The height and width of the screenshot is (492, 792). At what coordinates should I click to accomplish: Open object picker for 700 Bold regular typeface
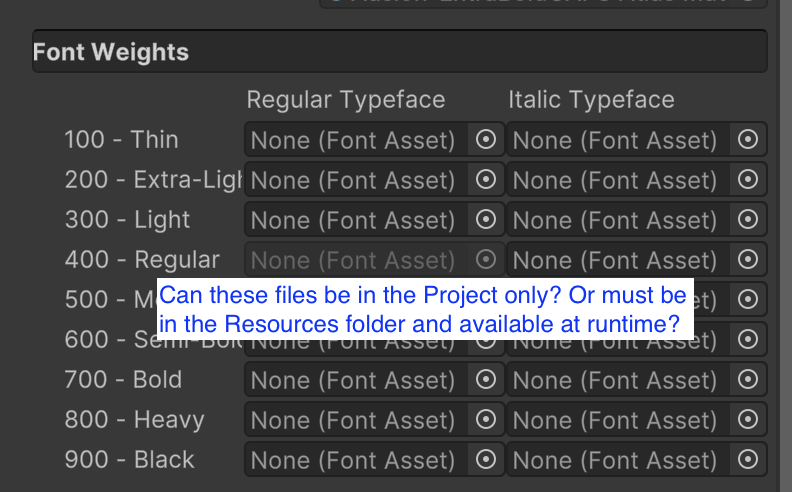tap(486, 380)
